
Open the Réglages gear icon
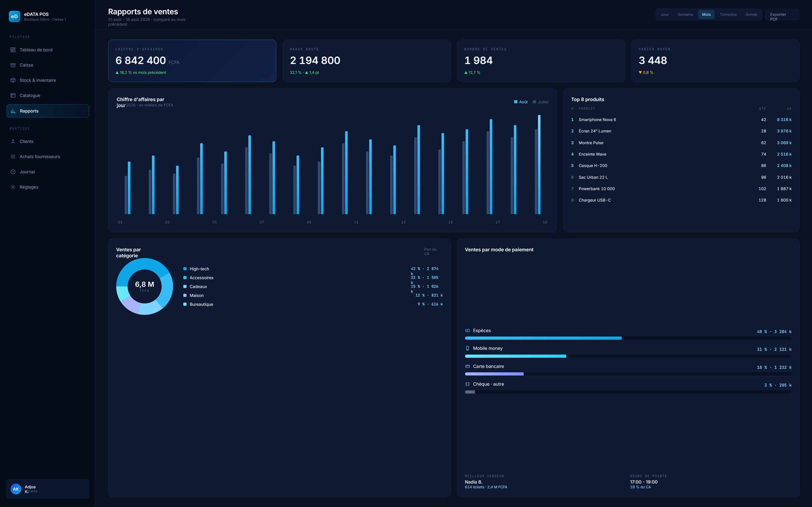tap(13, 187)
